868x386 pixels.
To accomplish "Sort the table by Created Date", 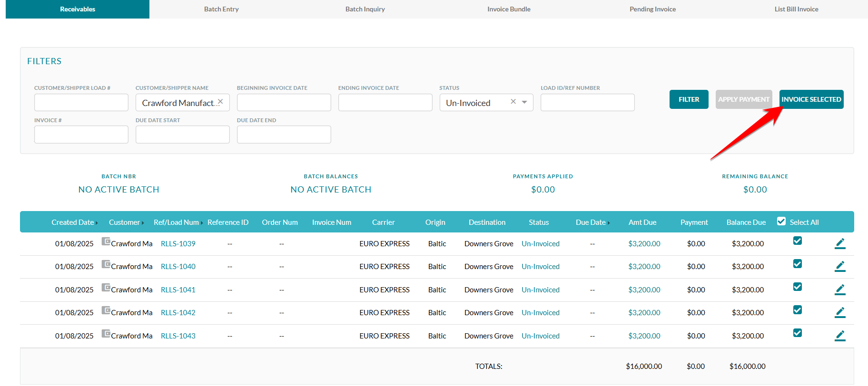I will (73, 222).
